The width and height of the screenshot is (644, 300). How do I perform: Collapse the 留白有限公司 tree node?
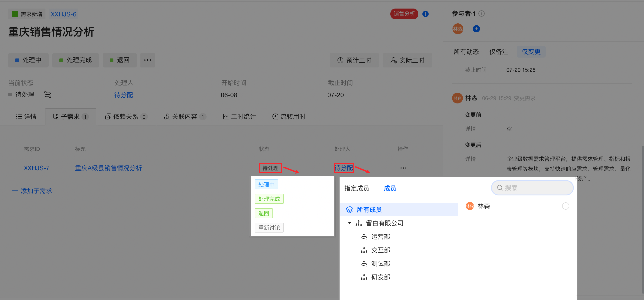pyautogui.click(x=349, y=223)
